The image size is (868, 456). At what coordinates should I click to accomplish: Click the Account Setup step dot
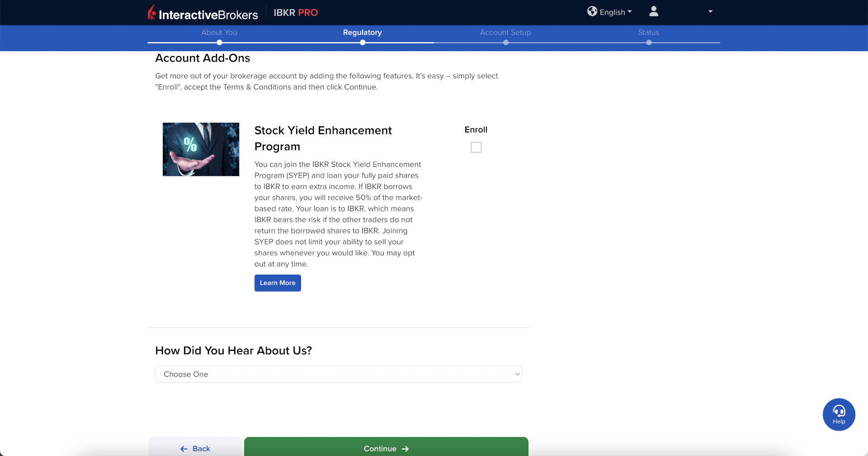click(505, 43)
